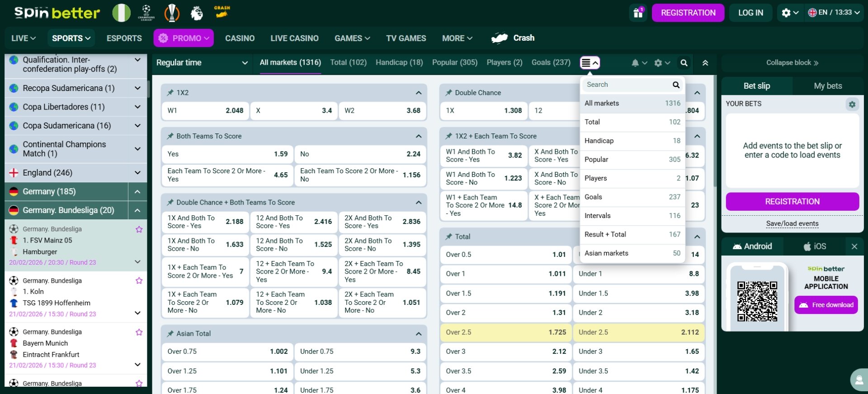Select Over 2.5 at 1.725
The image size is (868, 394).
point(506,332)
